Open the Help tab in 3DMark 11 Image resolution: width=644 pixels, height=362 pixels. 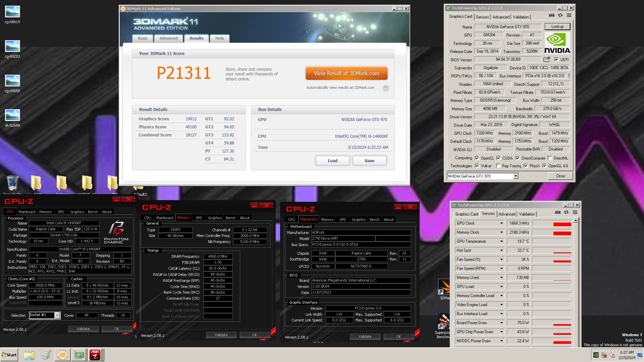pos(219,38)
